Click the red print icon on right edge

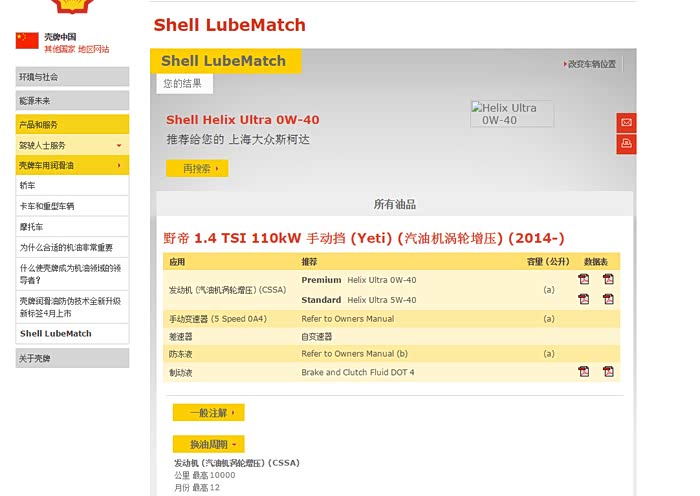tap(627, 144)
